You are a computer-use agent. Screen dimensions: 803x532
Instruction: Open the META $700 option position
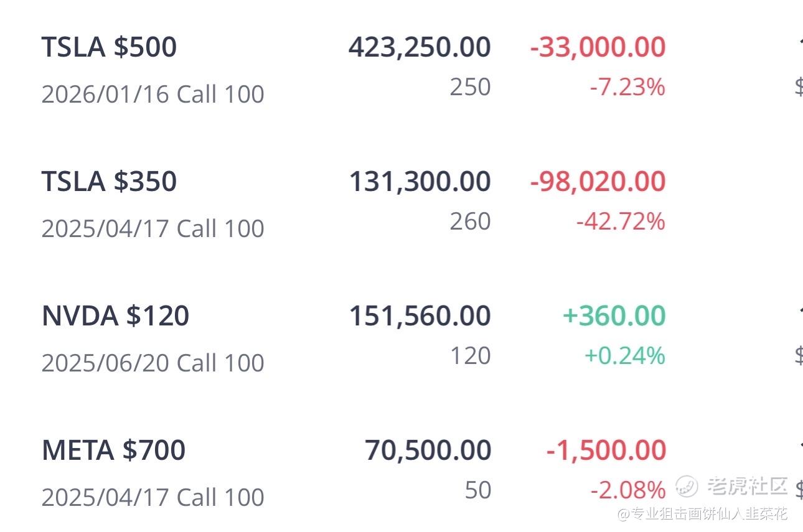[x=113, y=450]
